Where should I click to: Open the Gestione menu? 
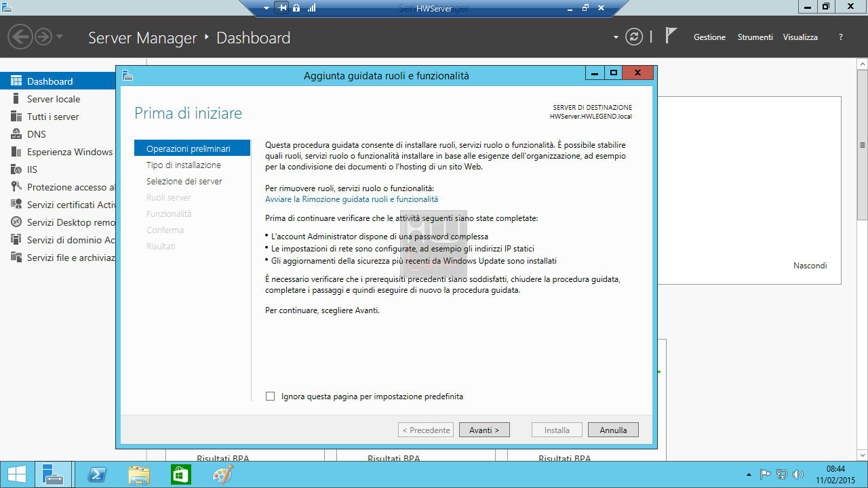[709, 37]
